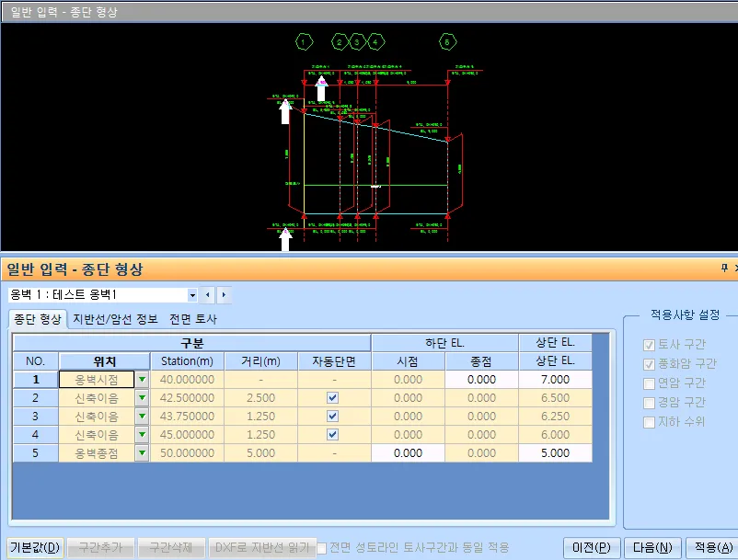This screenshot has width=738, height=560.
Task: Click the 구간추가 button
Action: pyautogui.click(x=100, y=548)
